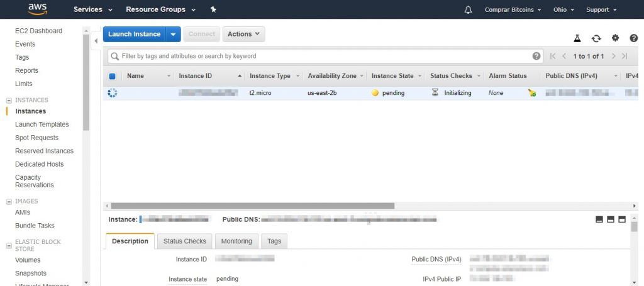The height and width of the screenshot is (286, 644).
Task: Open the Comprar Bitcoins account menu
Action: point(513,9)
